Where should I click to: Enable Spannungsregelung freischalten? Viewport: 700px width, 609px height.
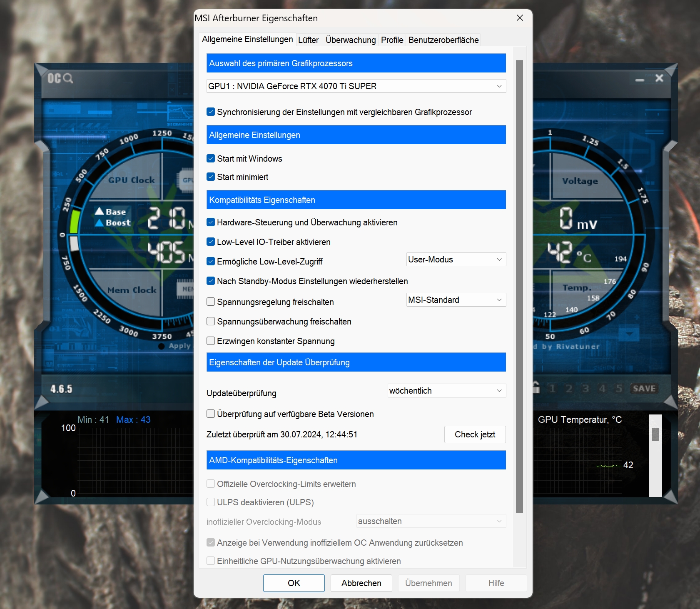point(211,302)
